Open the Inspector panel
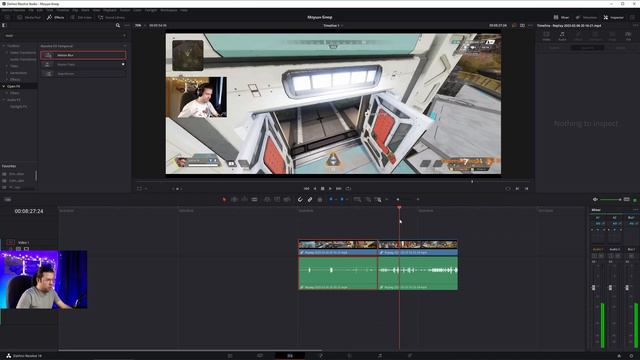This screenshot has width=640, height=360. [x=613, y=18]
